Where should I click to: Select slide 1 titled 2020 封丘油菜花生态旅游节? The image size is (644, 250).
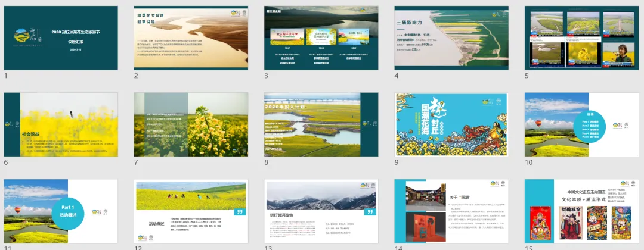tap(61, 37)
